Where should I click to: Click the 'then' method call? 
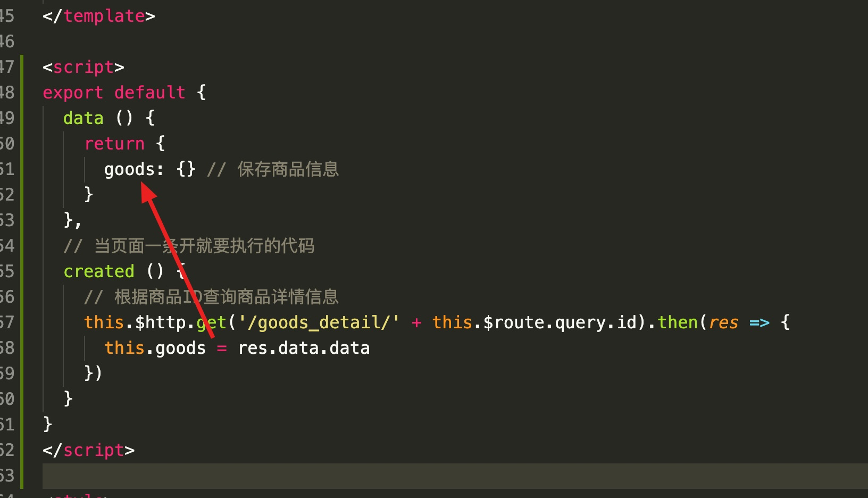[x=678, y=322]
